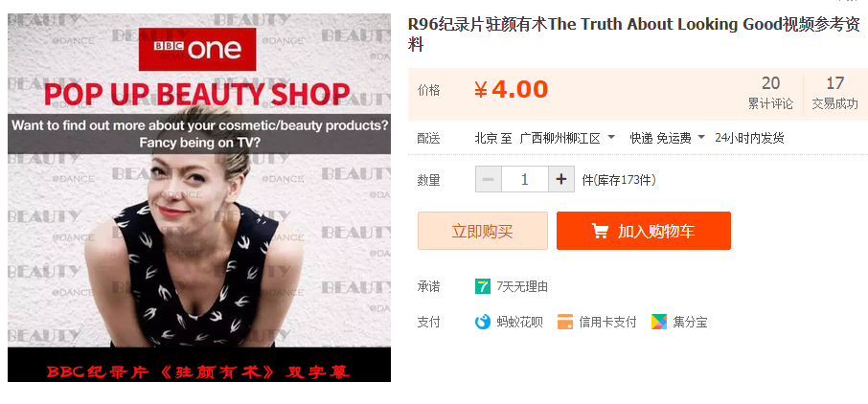Click the 信用卡支付 card icon
Screen dimensions: 868x404
click(565, 322)
